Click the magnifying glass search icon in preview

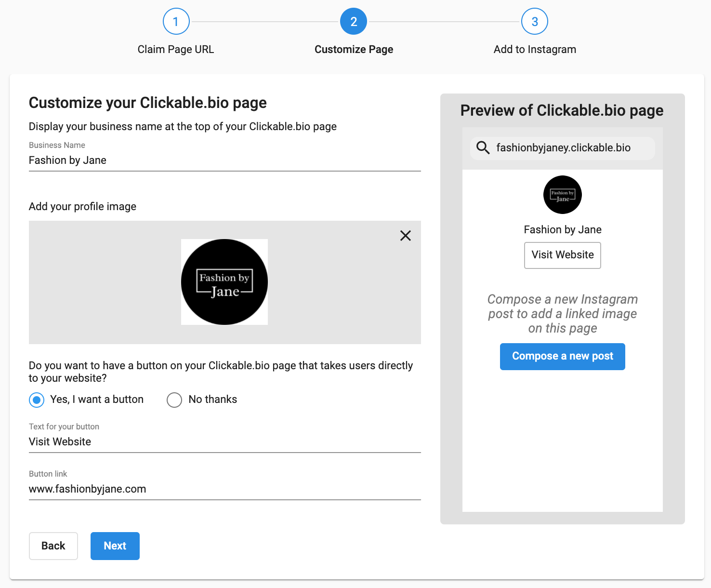click(x=483, y=148)
